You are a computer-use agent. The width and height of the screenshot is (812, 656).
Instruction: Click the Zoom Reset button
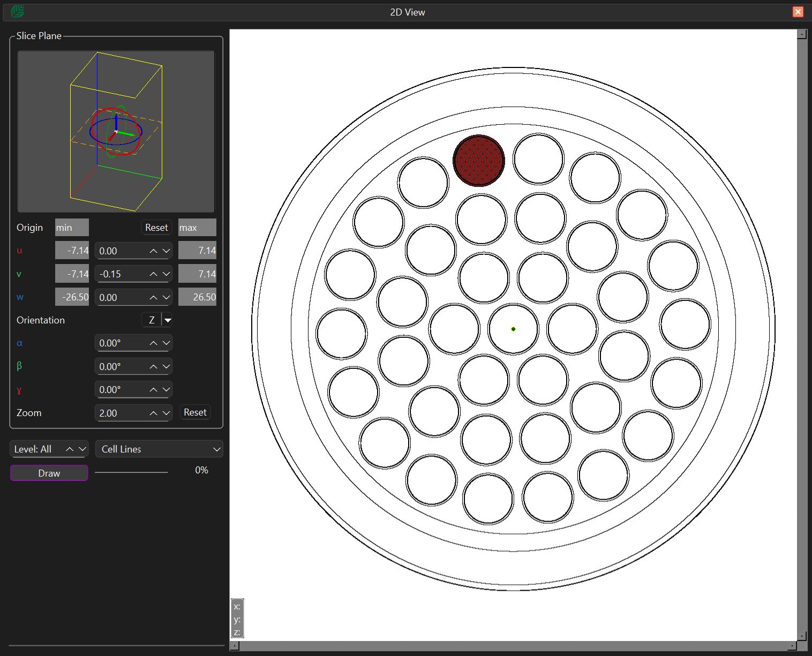pos(195,412)
